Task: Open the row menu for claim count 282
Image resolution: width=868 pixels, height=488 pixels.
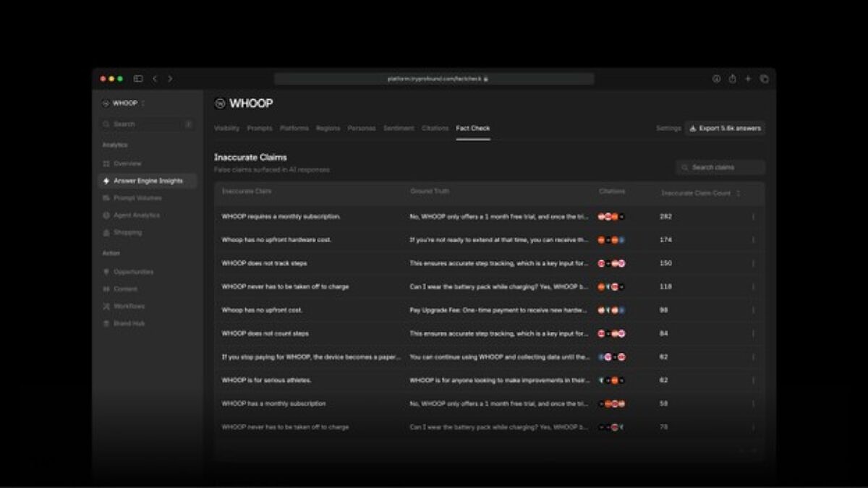Action: point(752,216)
